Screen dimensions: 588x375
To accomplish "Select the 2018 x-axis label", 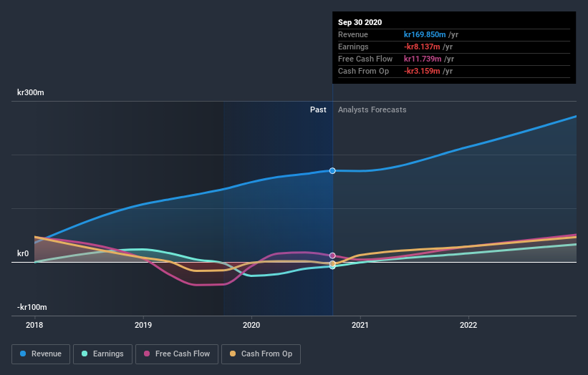I will click(x=34, y=325).
